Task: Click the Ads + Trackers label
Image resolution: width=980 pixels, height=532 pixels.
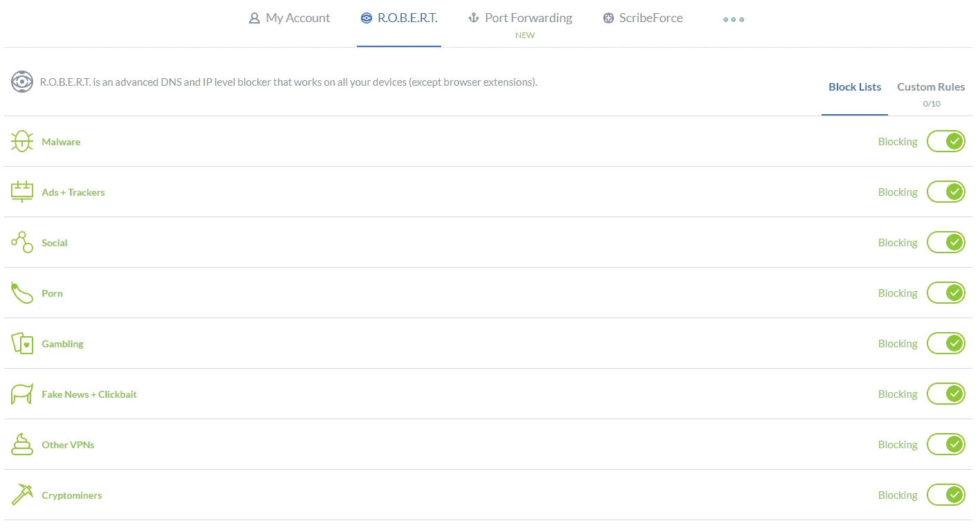Action: click(x=73, y=192)
